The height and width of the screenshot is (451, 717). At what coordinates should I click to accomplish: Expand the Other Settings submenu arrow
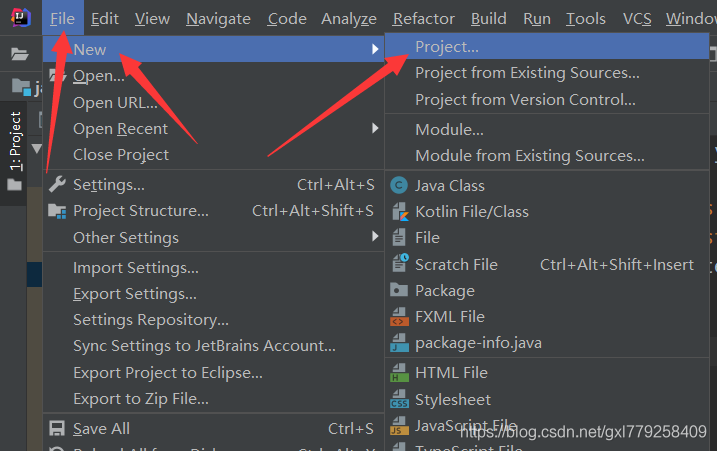pos(375,237)
